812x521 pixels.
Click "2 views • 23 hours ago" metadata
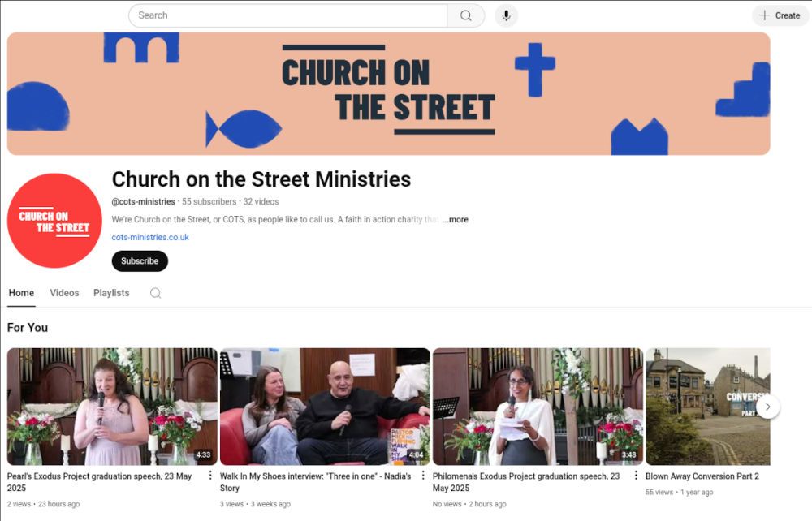(44, 504)
